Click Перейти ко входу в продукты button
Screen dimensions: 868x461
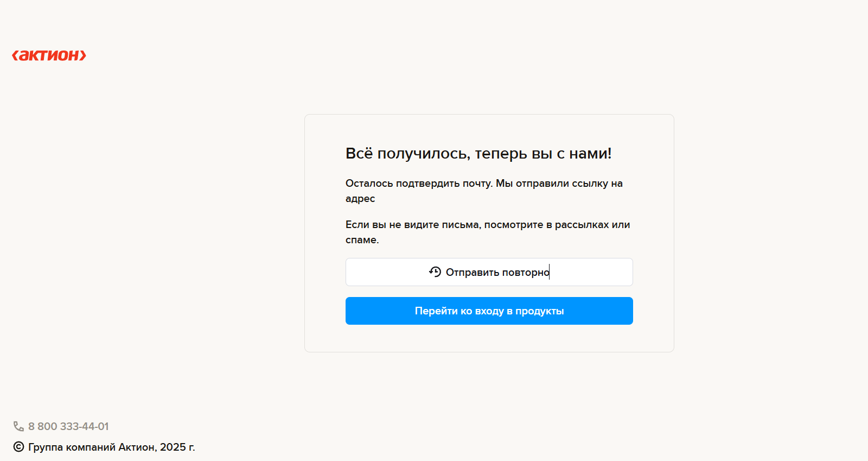[x=489, y=311]
